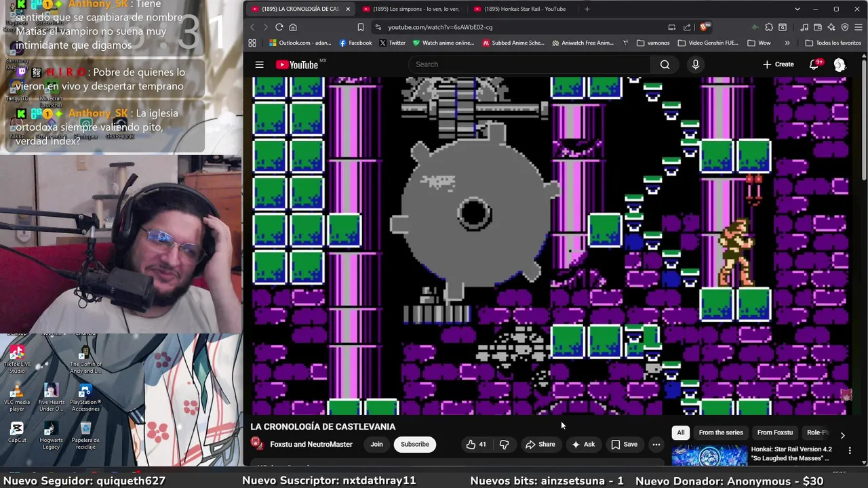This screenshot has height=488, width=868.
Task: Open the YouTube account avatar menu
Action: [840, 64]
